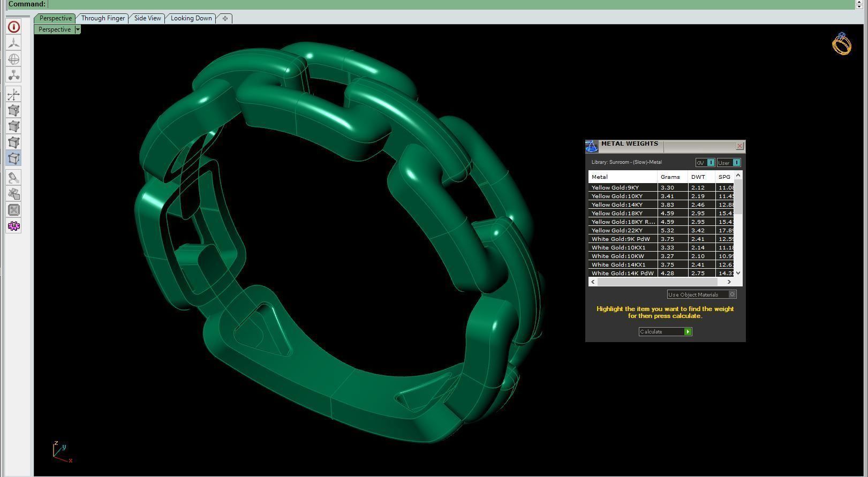Screen dimensions: 868x477
Task: Click the three-blade propeller icon in left toolbar
Action: pyautogui.click(x=14, y=43)
